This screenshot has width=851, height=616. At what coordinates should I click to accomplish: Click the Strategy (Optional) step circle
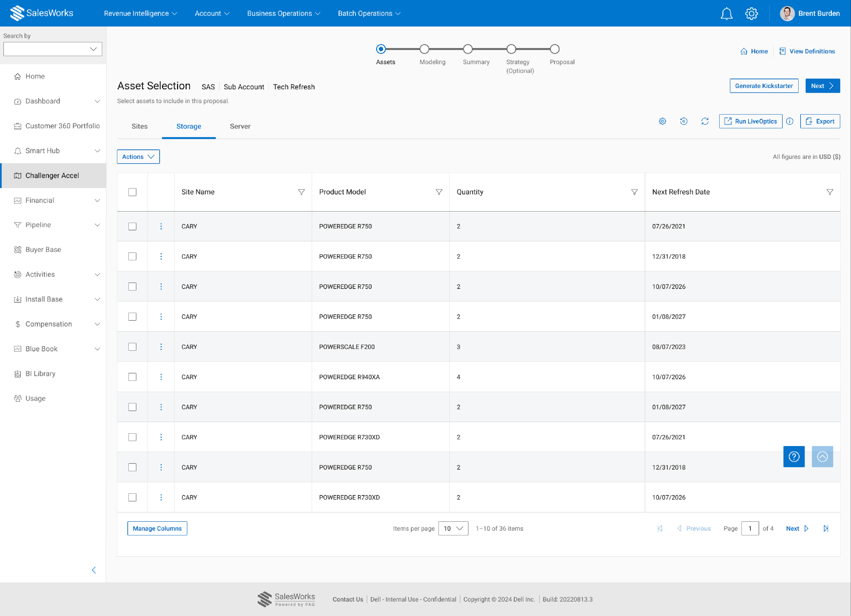511,49
